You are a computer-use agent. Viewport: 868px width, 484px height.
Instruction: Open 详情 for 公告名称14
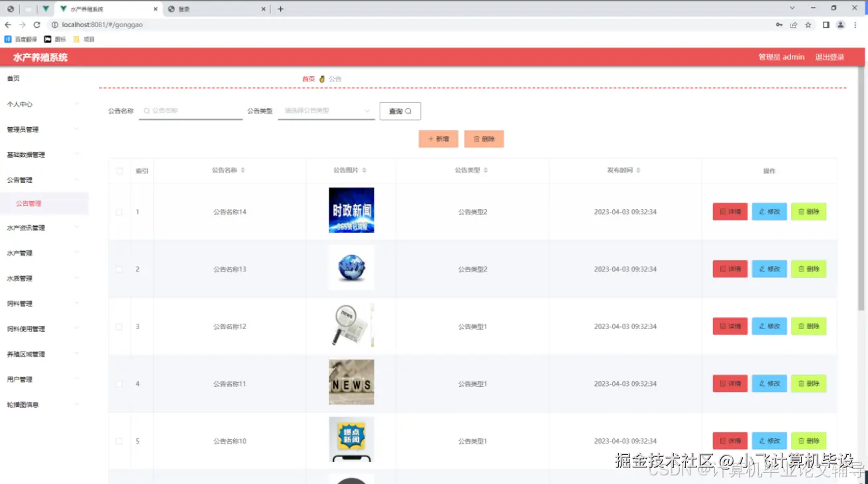coord(730,212)
